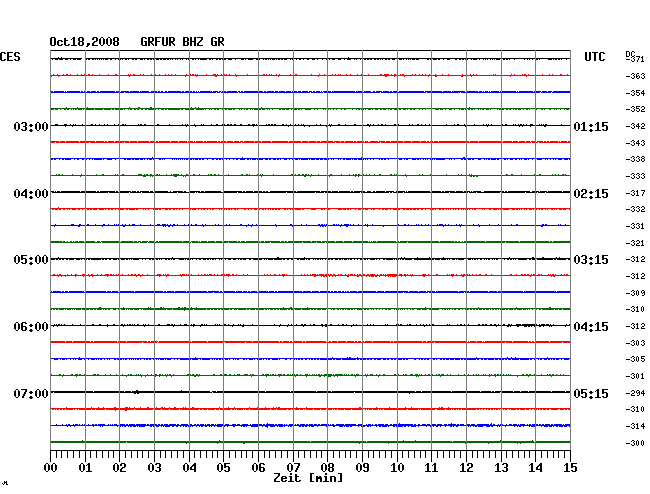Screen dimensions: 650x494
Task: Click minute tick label 05
Action: pyautogui.click(x=223, y=468)
